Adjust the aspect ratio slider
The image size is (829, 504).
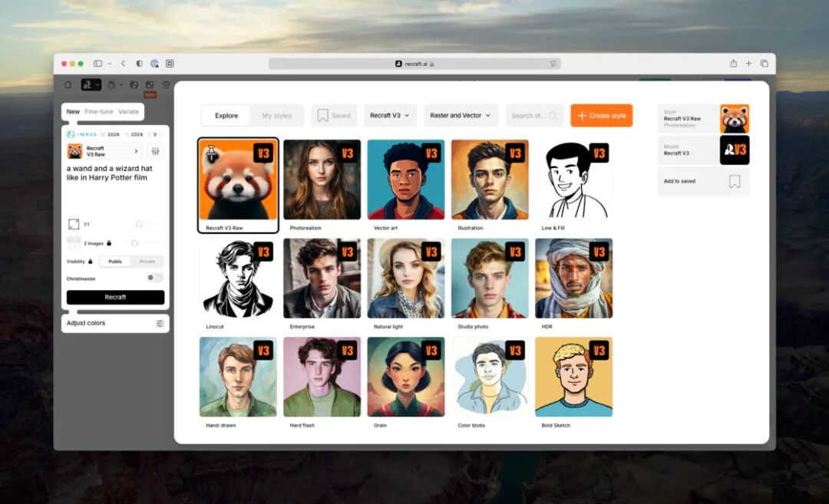click(x=139, y=224)
